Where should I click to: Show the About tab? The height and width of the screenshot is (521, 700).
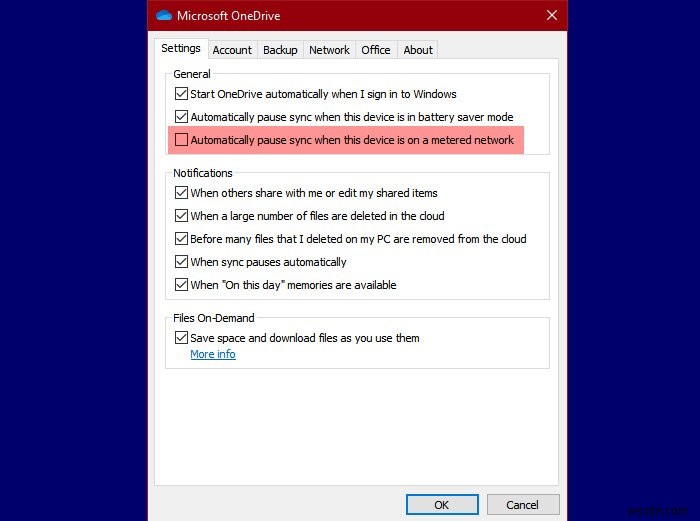coord(418,50)
